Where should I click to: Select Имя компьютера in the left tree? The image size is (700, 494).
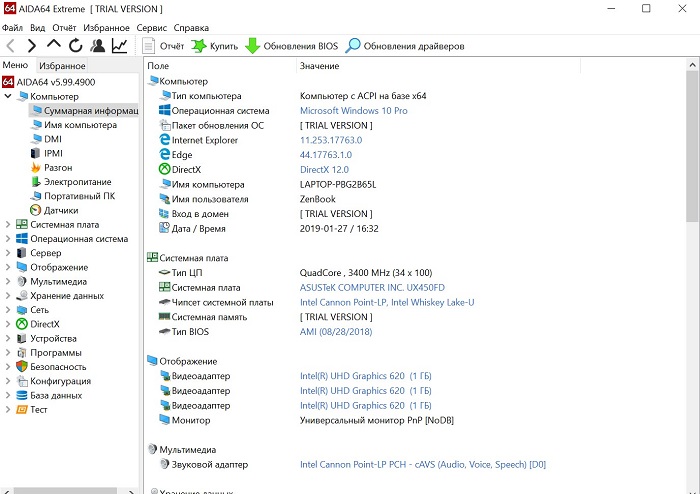point(74,125)
